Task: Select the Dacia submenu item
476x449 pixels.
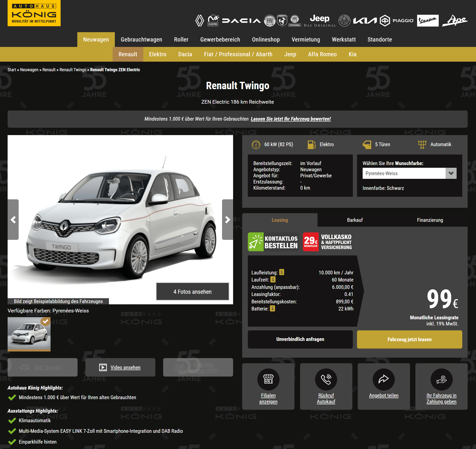Action: click(185, 54)
